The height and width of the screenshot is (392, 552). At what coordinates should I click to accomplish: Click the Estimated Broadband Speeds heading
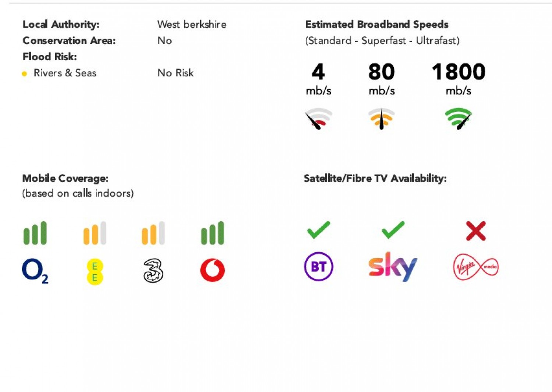coord(377,24)
